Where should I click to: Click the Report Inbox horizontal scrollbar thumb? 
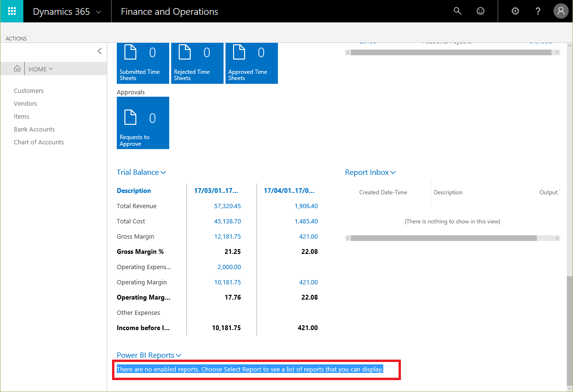click(444, 238)
